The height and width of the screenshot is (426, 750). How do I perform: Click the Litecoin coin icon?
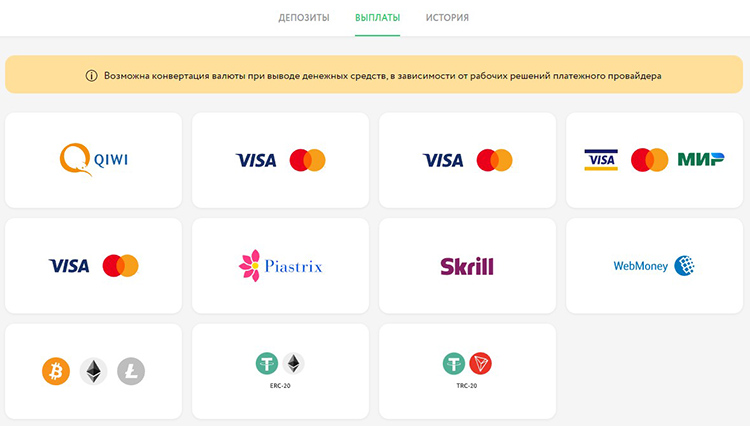click(x=131, y=371)
